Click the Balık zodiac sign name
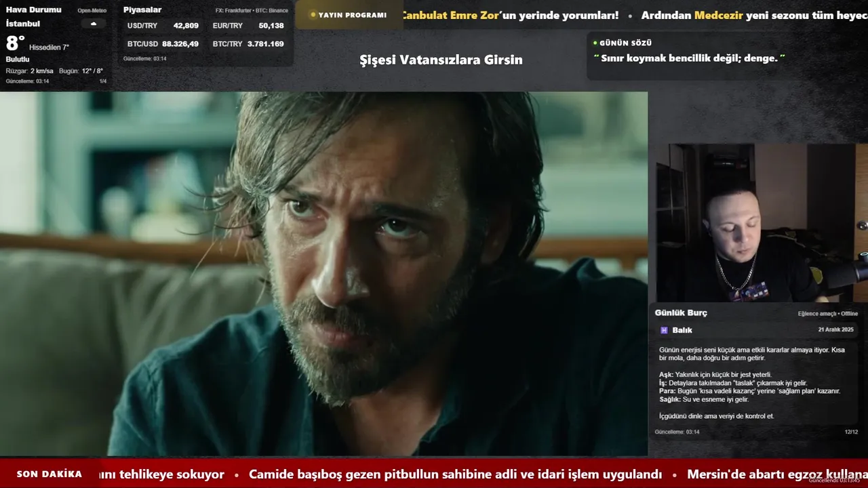The image size is (868, 488). tap(682, 330)
